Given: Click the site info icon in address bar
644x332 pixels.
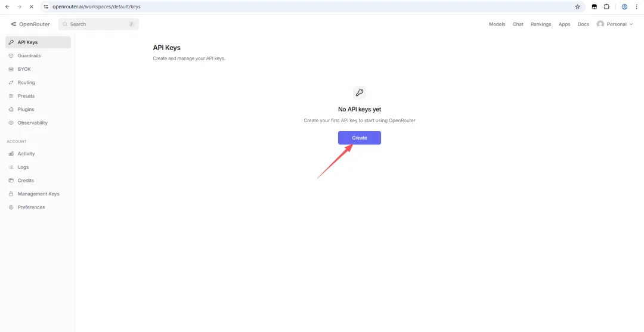Looking at the screenshot, I should coord(46,7).
